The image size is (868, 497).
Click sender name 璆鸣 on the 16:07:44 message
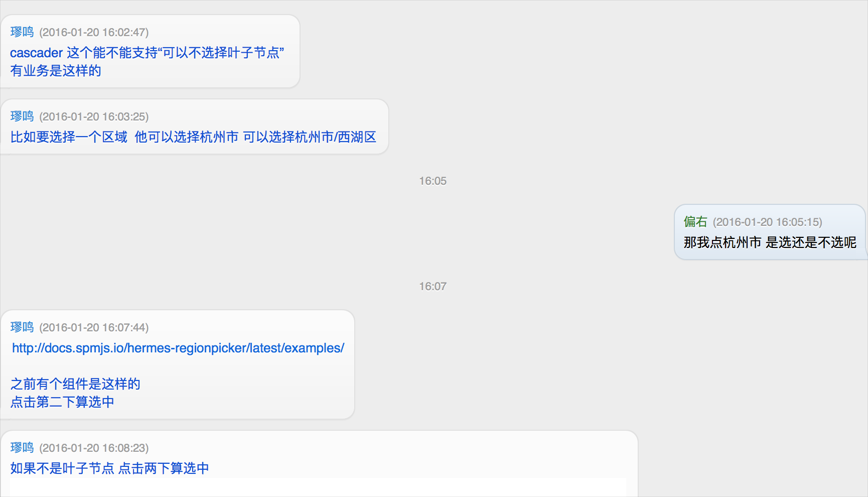click(x=22, y=327)
